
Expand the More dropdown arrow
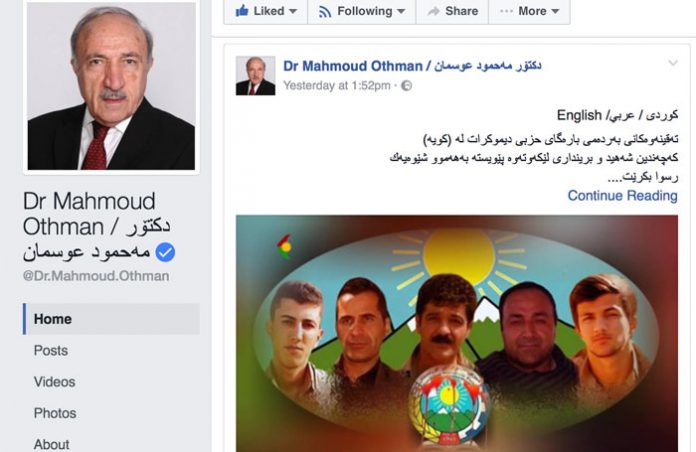pos(555,12)
